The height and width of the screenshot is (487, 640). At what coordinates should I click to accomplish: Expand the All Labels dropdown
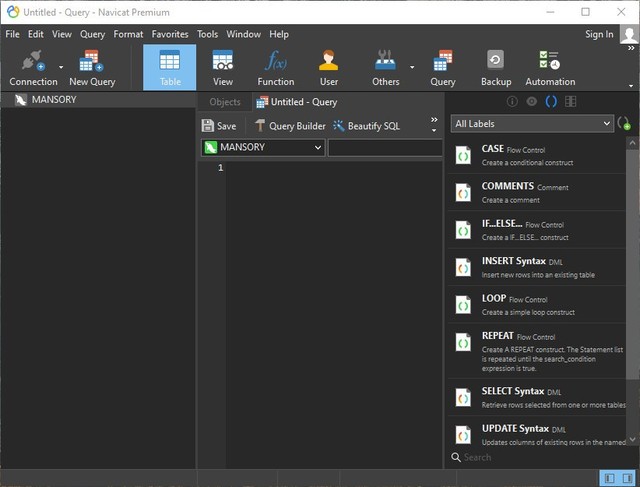point(532,124)
